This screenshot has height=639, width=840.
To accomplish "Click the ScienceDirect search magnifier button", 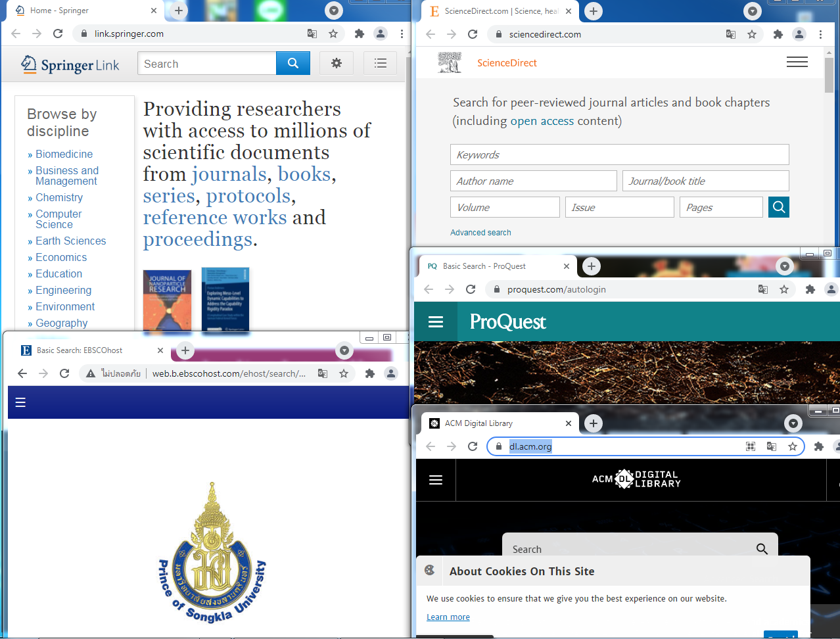I will 779,207.
